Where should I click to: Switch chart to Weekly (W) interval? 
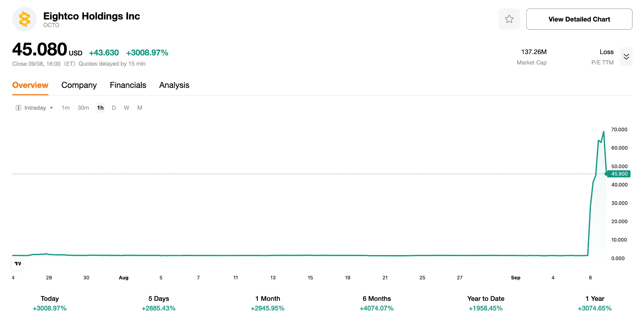pyautogui.click(x=126, y=108)
